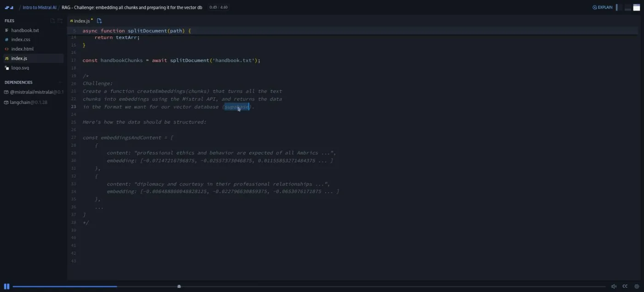Click the Scrimba logo icon

pos(9,7)
